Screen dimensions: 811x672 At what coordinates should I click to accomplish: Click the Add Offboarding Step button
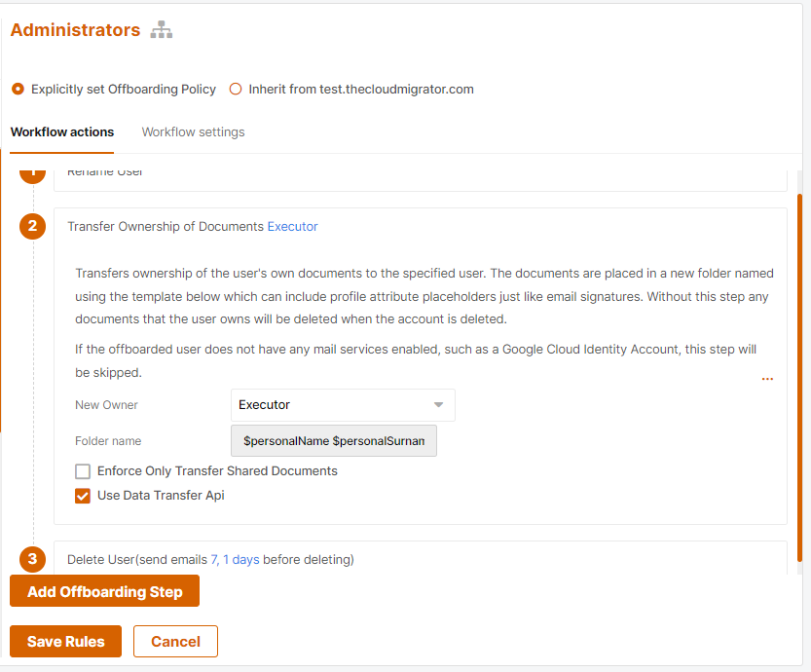(x=104, y=591)
